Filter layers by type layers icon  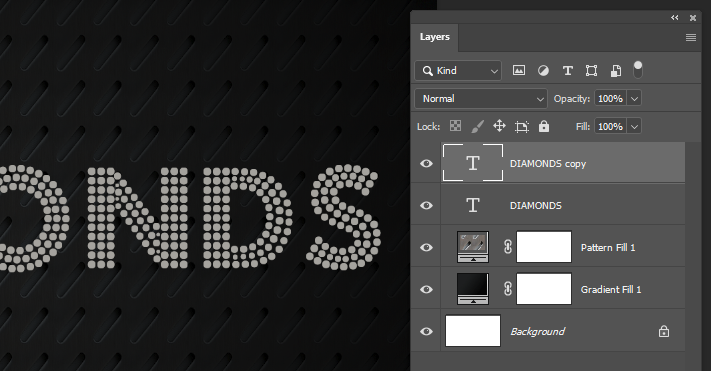[x=567, y=70]
